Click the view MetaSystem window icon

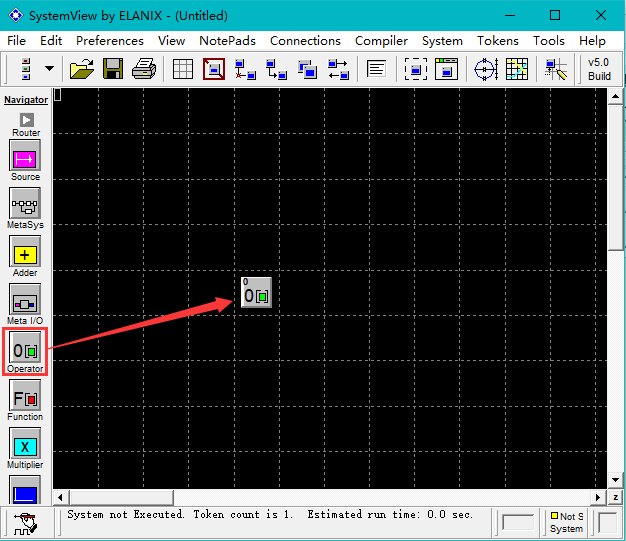(x=446, y=69)
